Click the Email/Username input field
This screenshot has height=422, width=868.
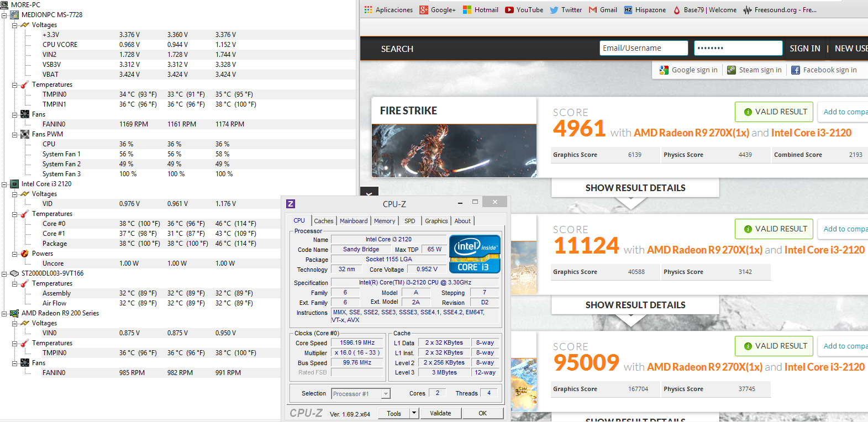643,49
